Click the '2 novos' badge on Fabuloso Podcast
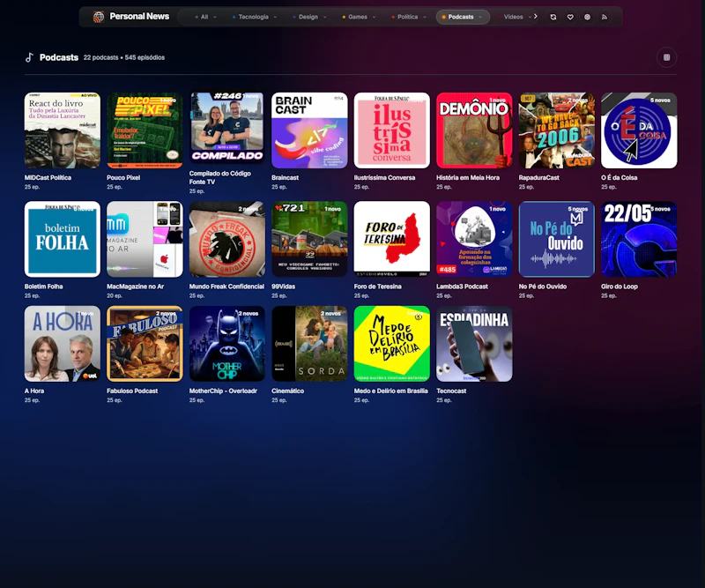The width and height of the screenshot is (705, 588). tap(166, 314)
